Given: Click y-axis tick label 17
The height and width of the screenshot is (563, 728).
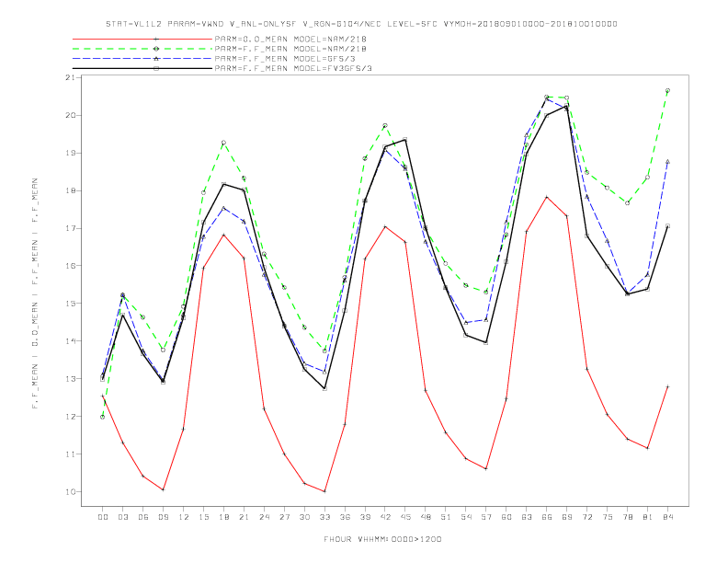Looking at the screenshot, I should tap(70, 228).
